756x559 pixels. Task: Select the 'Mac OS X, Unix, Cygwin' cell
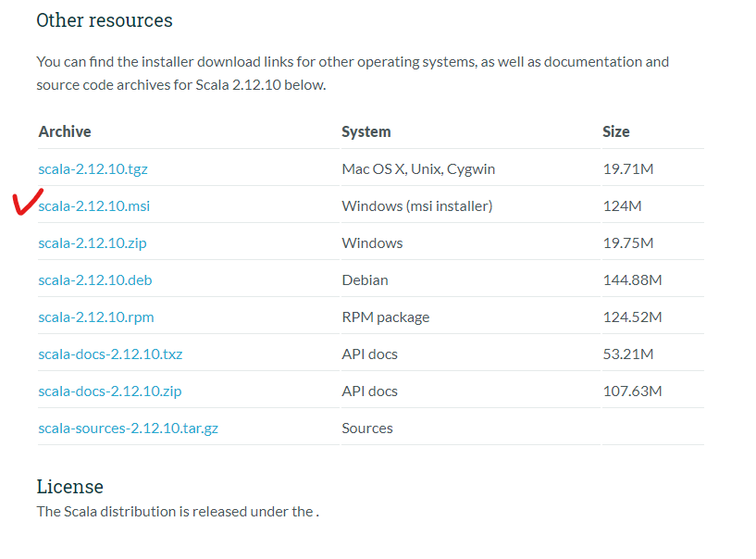point(418,169)
